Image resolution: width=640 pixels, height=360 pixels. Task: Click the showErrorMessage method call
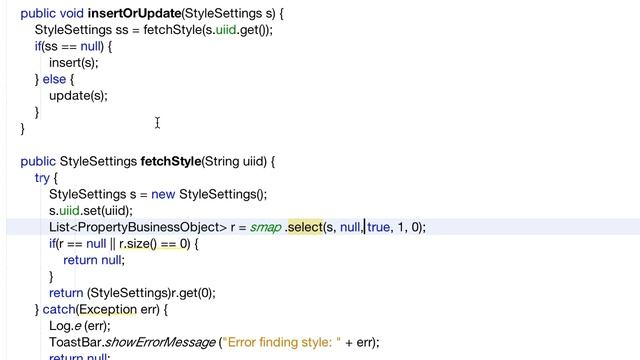(160, 342)
